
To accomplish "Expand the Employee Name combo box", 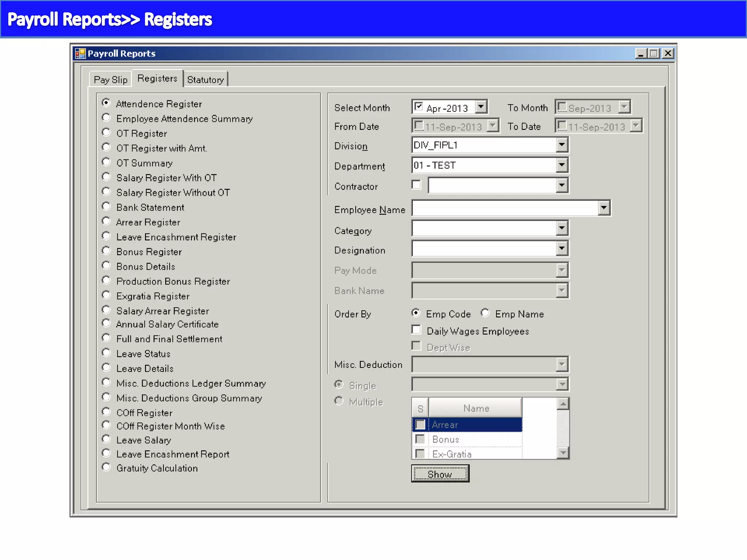I will pyautogui.click(x=604, y=208).
